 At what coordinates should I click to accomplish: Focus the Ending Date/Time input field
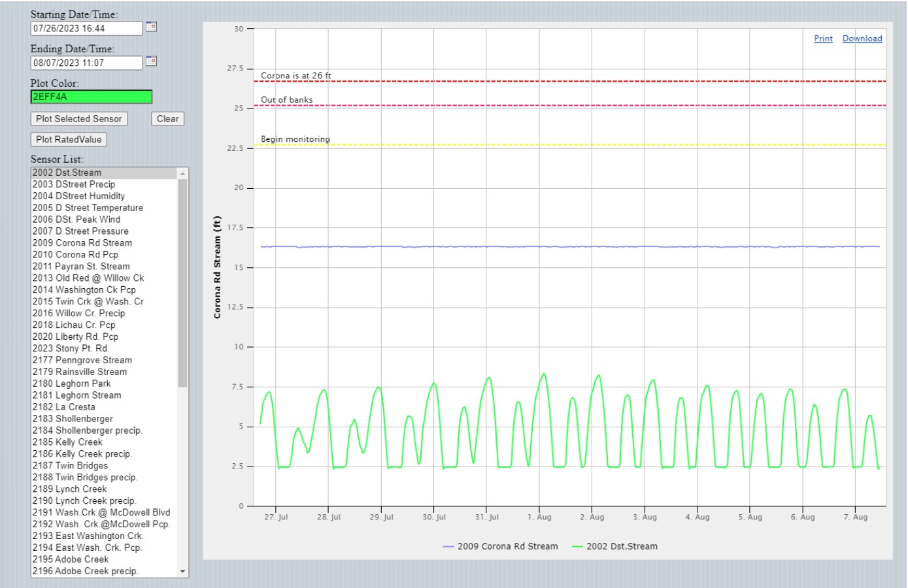86,63
